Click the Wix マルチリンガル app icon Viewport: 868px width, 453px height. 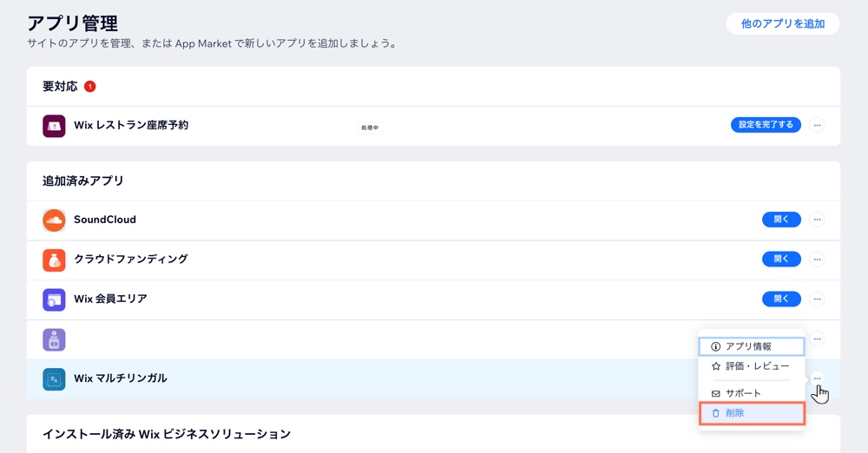(x=54, y=379)
